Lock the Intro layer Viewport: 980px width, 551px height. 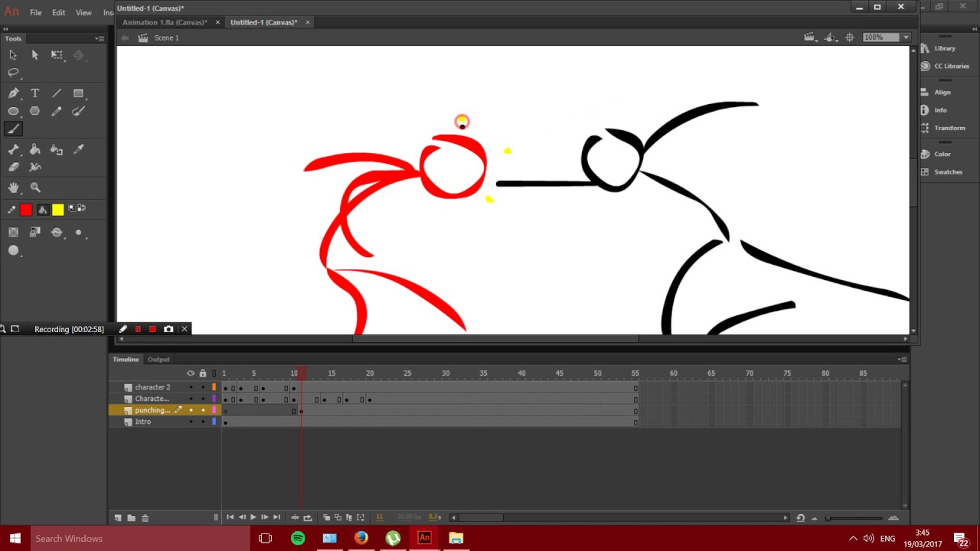point(203,422)
